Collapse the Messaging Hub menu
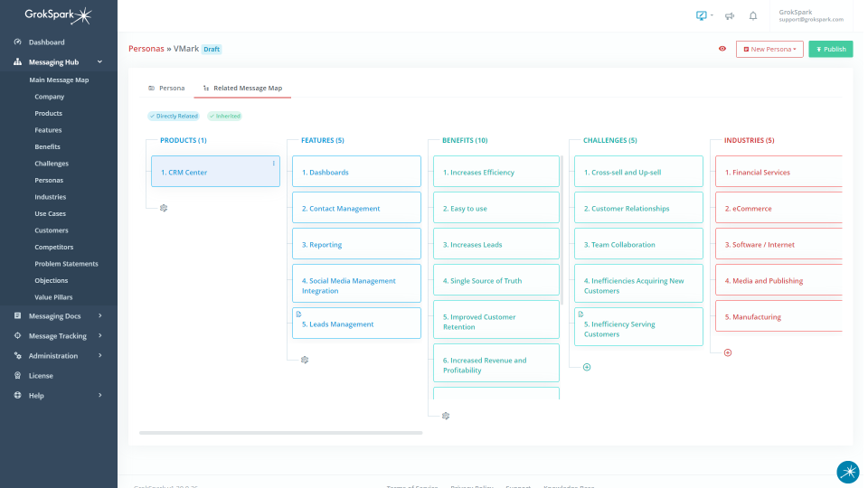The height and width of the screenshot is (488, 868). [99, 62]
